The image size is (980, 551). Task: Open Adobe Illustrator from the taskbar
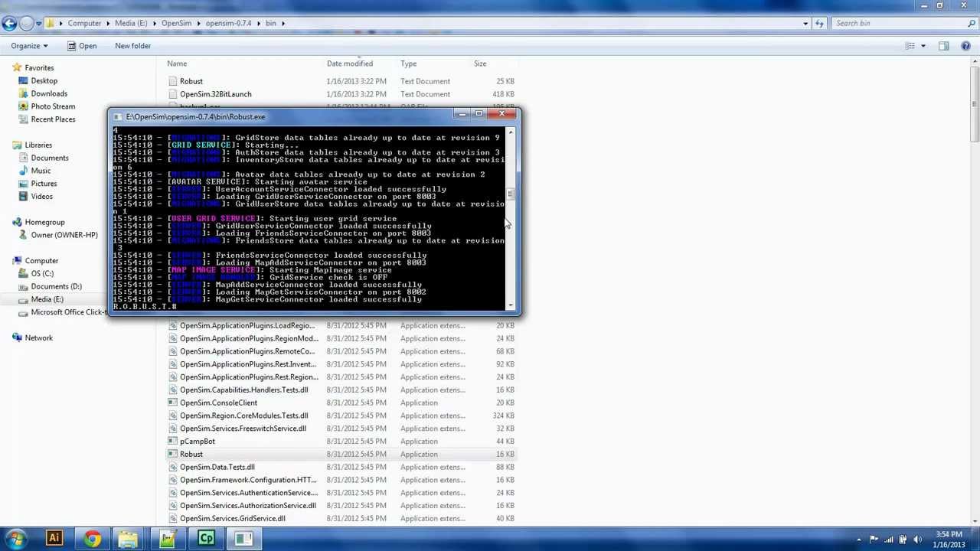click(x=54, y=539)
